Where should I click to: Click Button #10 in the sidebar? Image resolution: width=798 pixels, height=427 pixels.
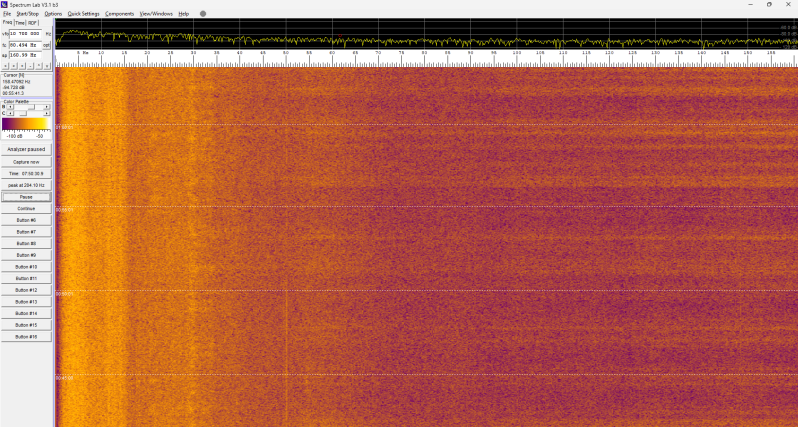point(26,267)
